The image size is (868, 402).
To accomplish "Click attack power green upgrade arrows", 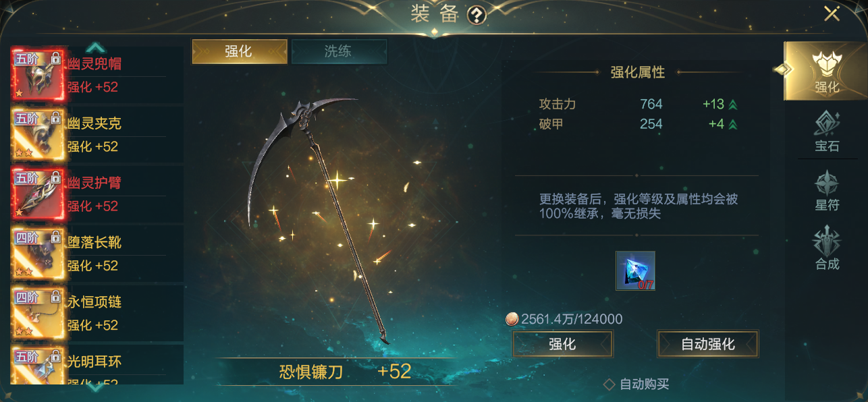I will 732,105.
